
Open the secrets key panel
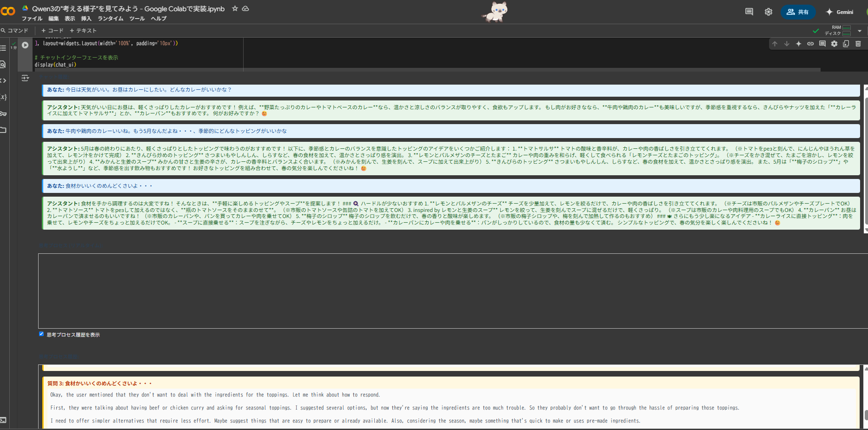[4, 113]
